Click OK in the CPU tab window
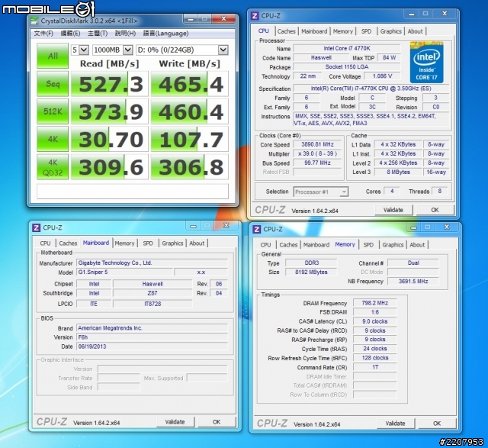 point(435,211)
